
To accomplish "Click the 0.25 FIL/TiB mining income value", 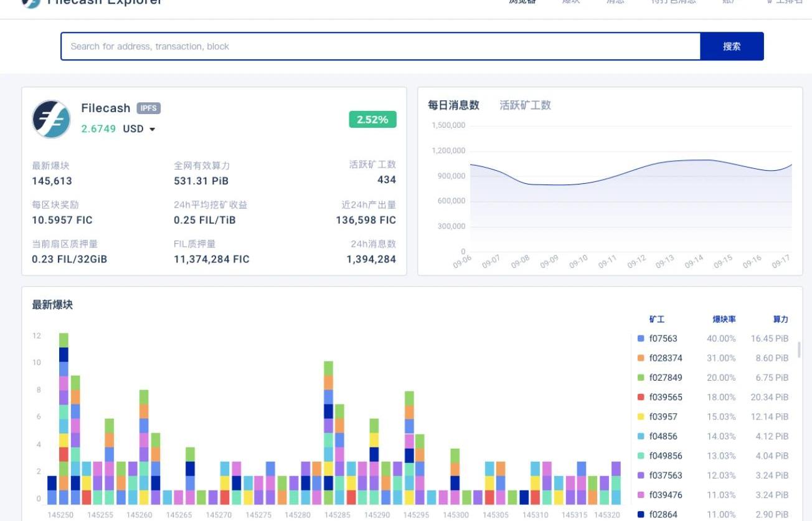I will [205, 220].
